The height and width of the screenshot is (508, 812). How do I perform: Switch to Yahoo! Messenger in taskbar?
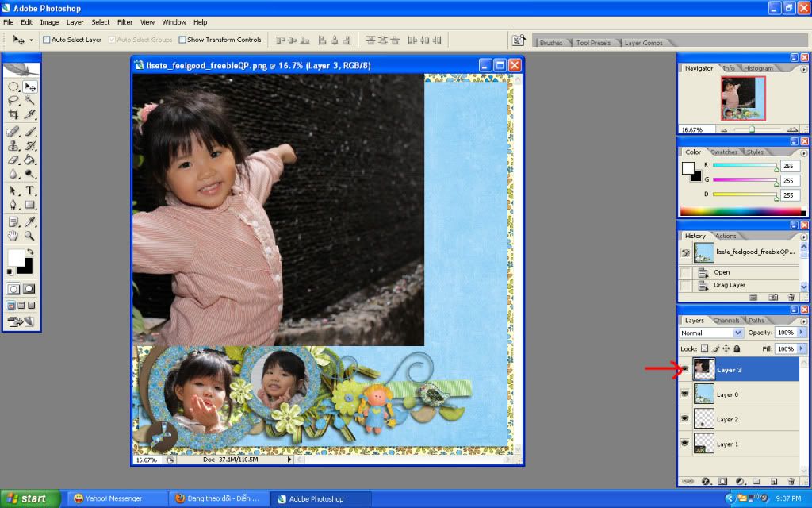tap(117, 498)
